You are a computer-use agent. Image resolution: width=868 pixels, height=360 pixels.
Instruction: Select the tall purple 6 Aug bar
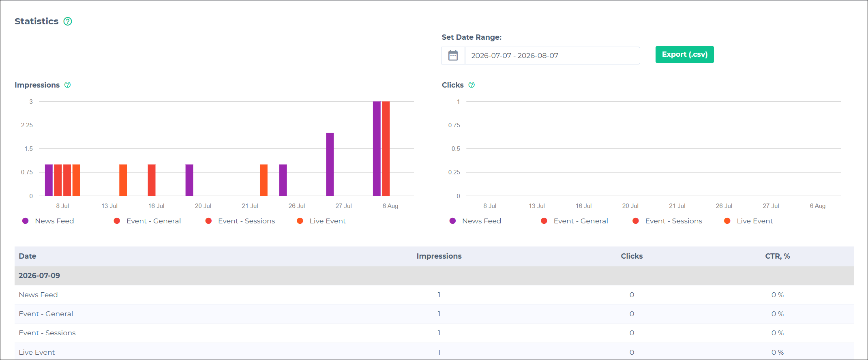[377, 148]
